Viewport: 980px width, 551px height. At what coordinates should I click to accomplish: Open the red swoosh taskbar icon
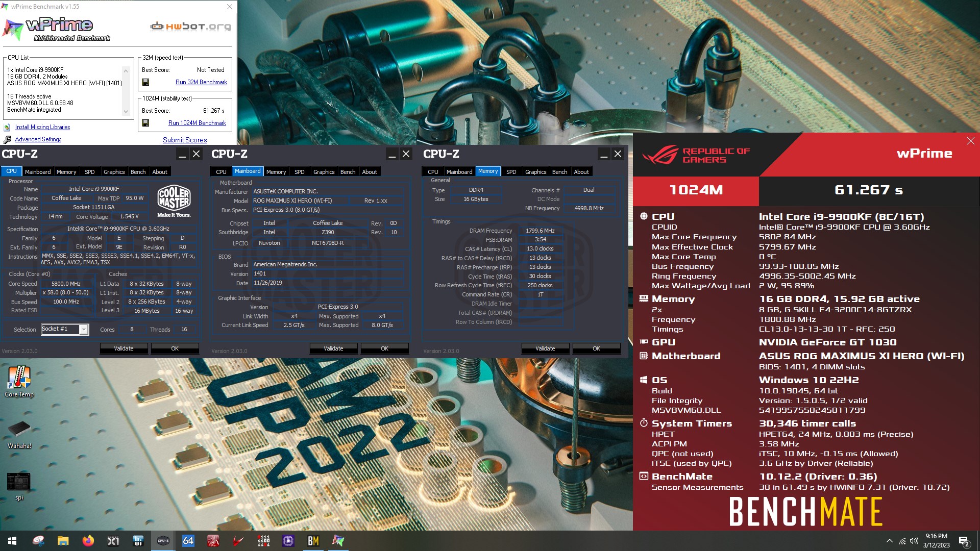pyautogui.click(x=238, y=541)
